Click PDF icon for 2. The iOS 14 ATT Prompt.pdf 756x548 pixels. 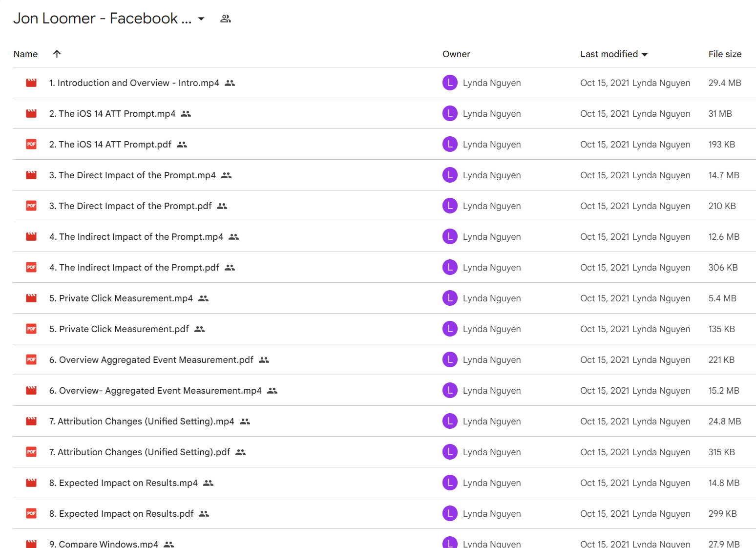(31, 145)
